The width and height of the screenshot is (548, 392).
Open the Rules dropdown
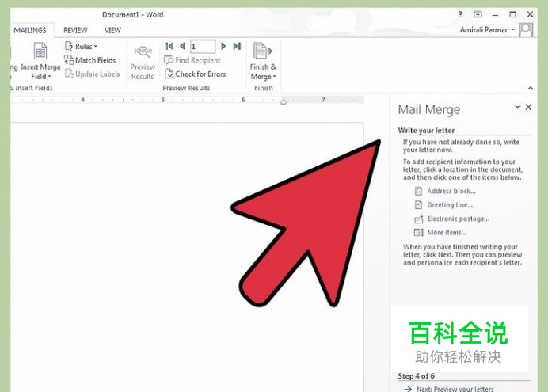coord(81,46)
